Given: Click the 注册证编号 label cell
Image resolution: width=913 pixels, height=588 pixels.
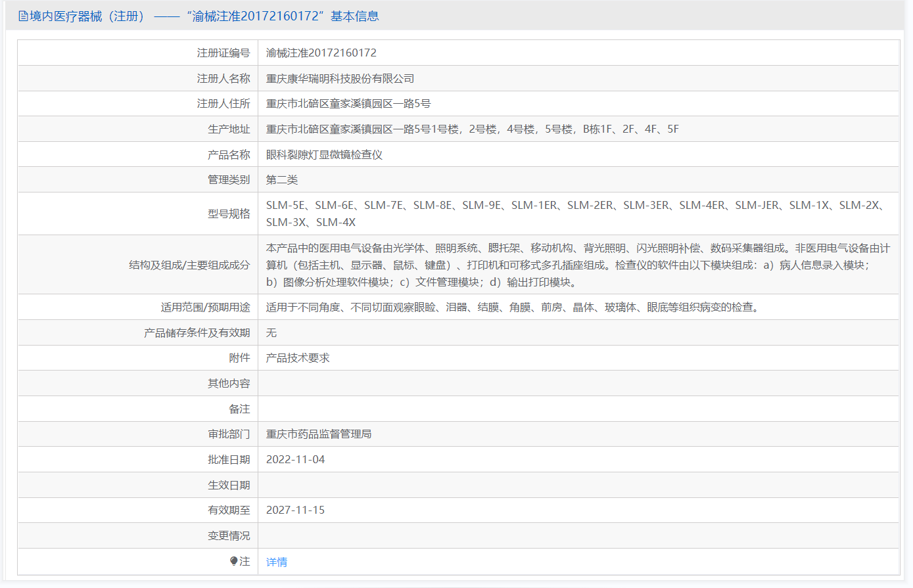Looking at the screenshot, I should point(223,53).
